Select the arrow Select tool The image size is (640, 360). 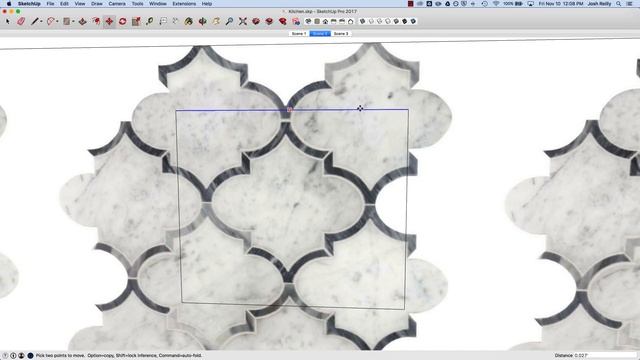[x=7, y=21]
